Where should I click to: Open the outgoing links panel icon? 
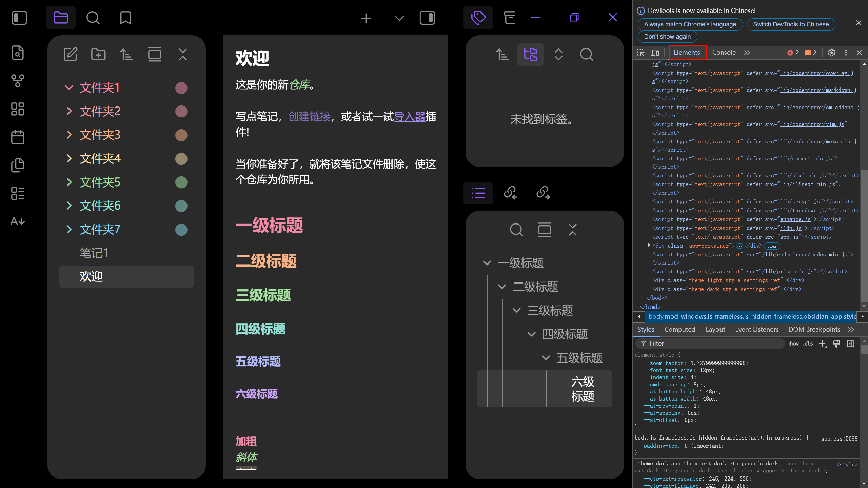click(x=543, y=193)
